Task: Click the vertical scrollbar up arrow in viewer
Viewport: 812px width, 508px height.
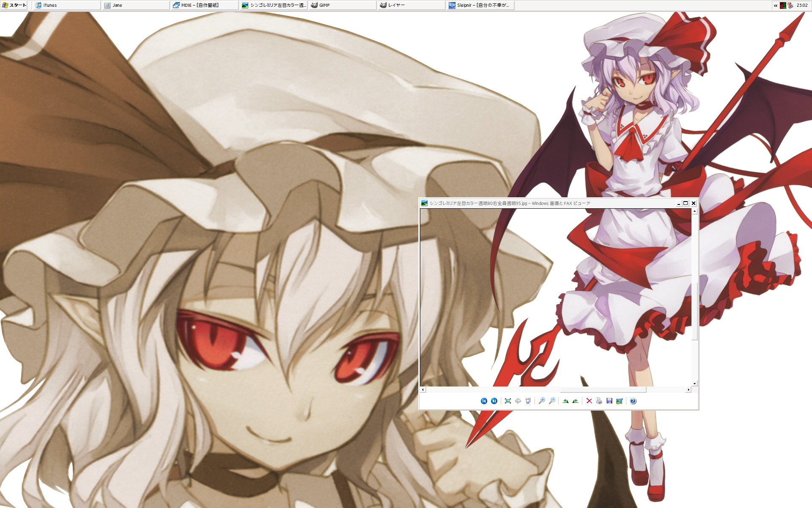Action: [694, 211]
